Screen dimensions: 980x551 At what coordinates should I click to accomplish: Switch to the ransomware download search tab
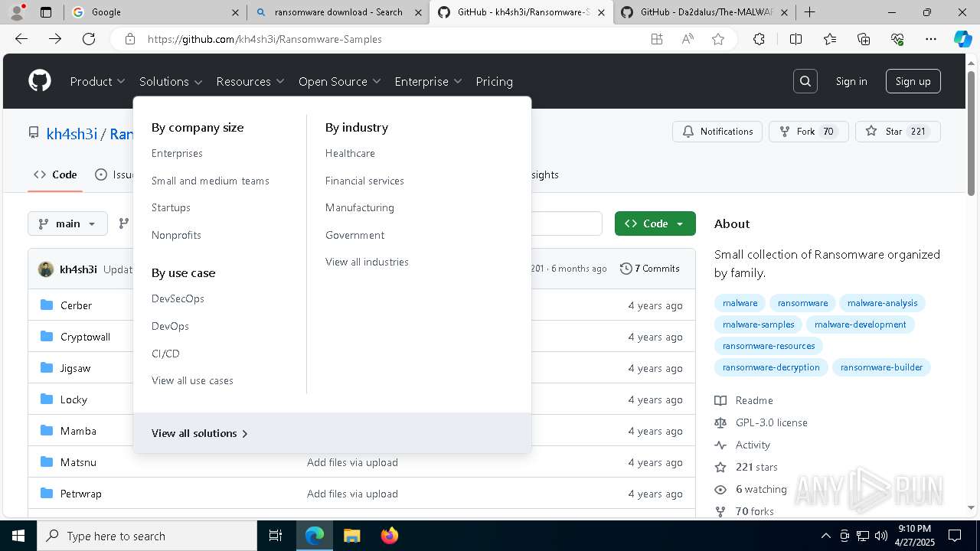click(x=338, y=12)
